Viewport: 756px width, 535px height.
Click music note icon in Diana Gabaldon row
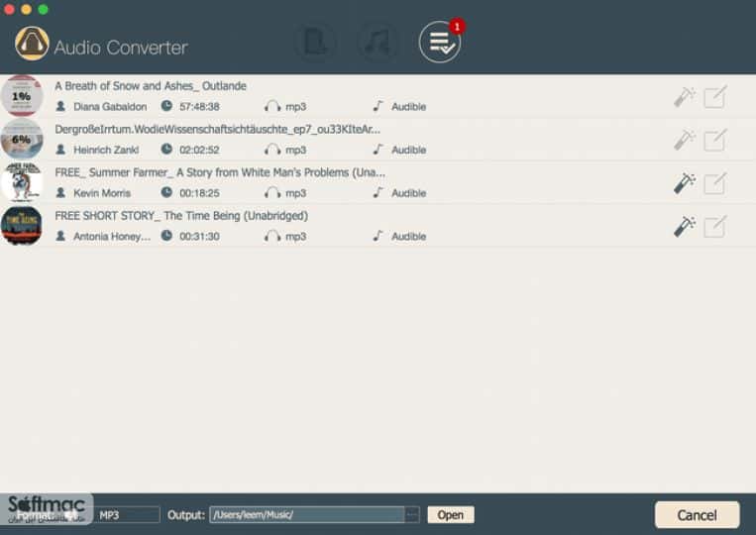pos(378,106)
